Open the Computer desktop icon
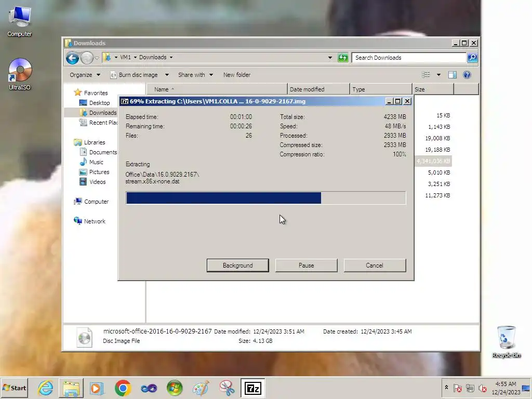 point(20,21)
